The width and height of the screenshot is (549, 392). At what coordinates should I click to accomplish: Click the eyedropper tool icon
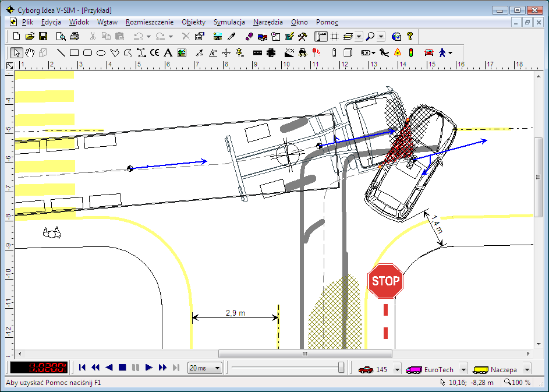(231, 36)
